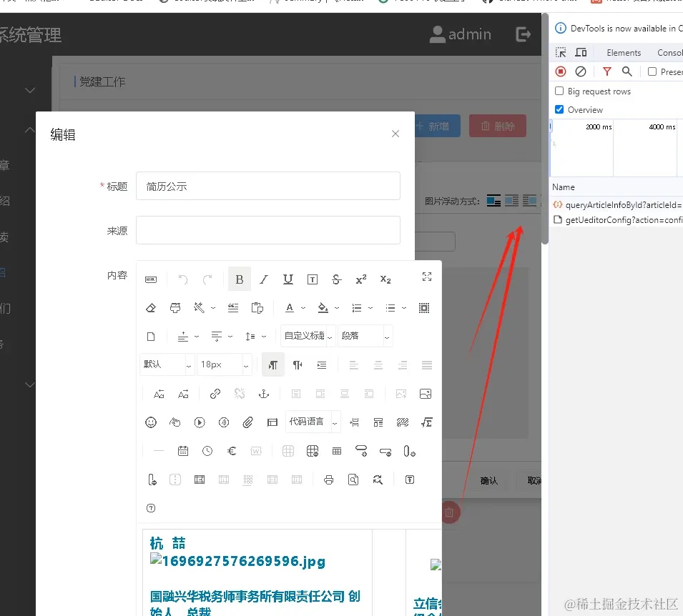Click undo in editor toolbar
683x616 pixels.
(x=183, y=279)
